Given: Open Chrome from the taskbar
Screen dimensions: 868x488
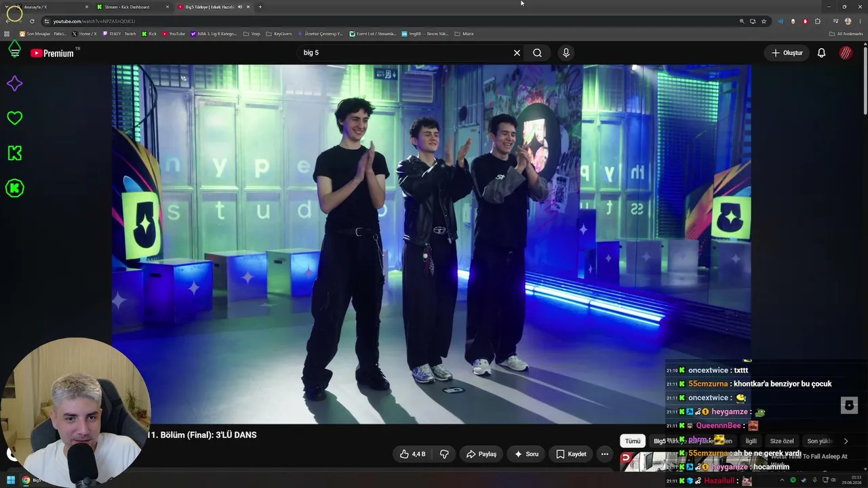Looking at the screenshot, I should (x=26, y=481).
